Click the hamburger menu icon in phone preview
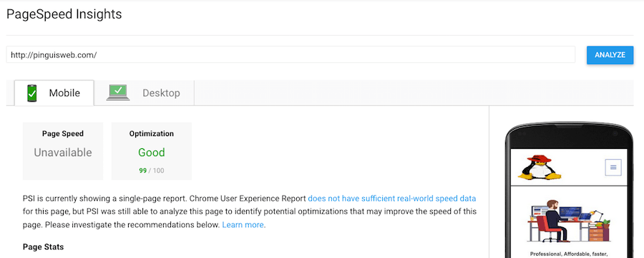 tap(613, 167)
